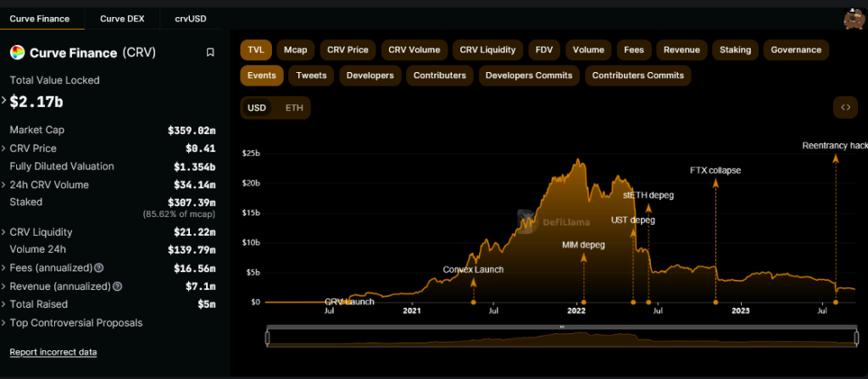Click the Curve Finance rainbow logo
868x379 pixels.
[x=17, y=53]
